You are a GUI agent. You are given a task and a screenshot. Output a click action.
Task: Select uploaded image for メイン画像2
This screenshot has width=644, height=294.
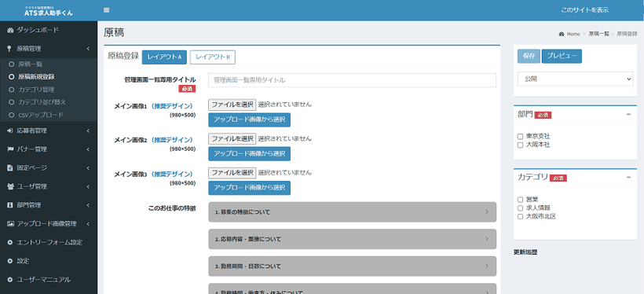(x=249, y=154)
